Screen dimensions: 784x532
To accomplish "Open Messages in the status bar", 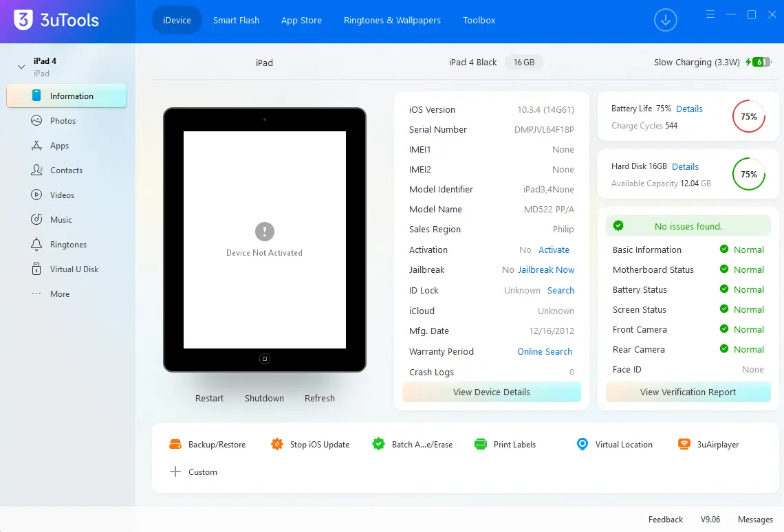I will [755, 519].
